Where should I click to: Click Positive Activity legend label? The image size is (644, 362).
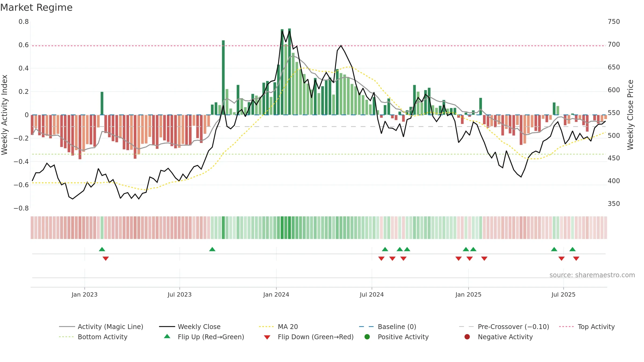(403, 337)
